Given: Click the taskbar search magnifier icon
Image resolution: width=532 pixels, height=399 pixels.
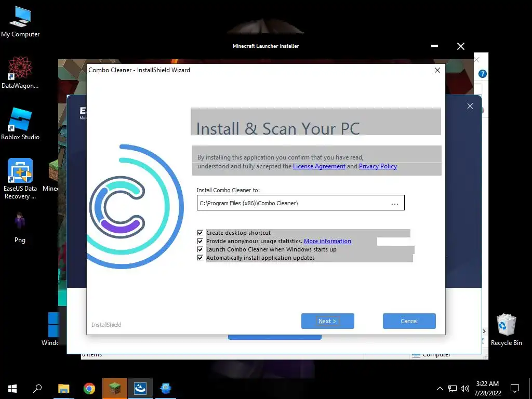Looking at the screenshot, I should tap(37, 389).
